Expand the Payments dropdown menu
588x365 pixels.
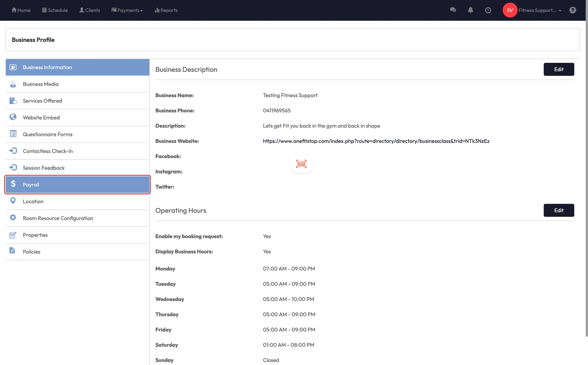point(127,10)
